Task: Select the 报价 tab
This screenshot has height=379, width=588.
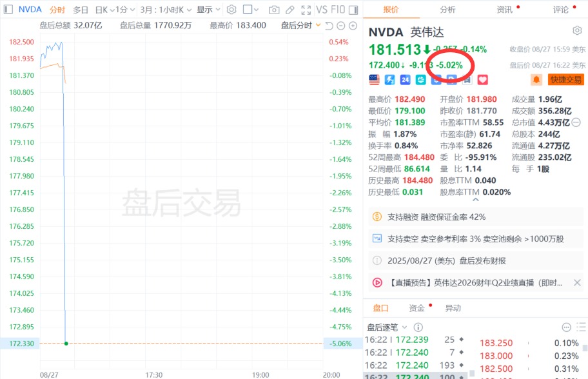Action: pos(391,10)
